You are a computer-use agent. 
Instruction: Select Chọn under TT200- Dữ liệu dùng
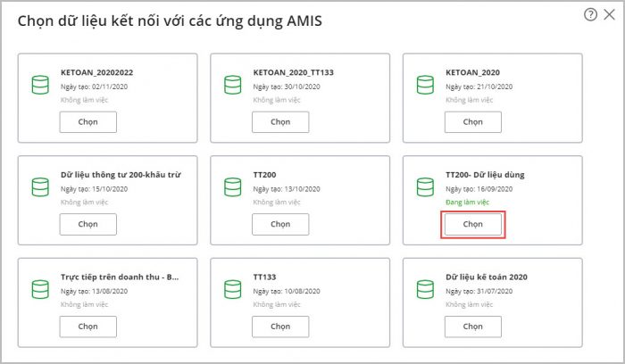(473, 224)
